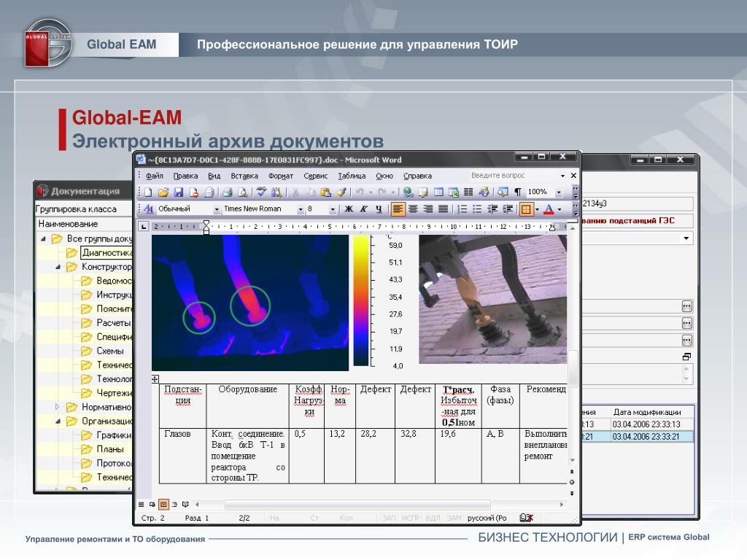Toggle bold Ж formatting

pyautogui.click(x=349, y=209)
